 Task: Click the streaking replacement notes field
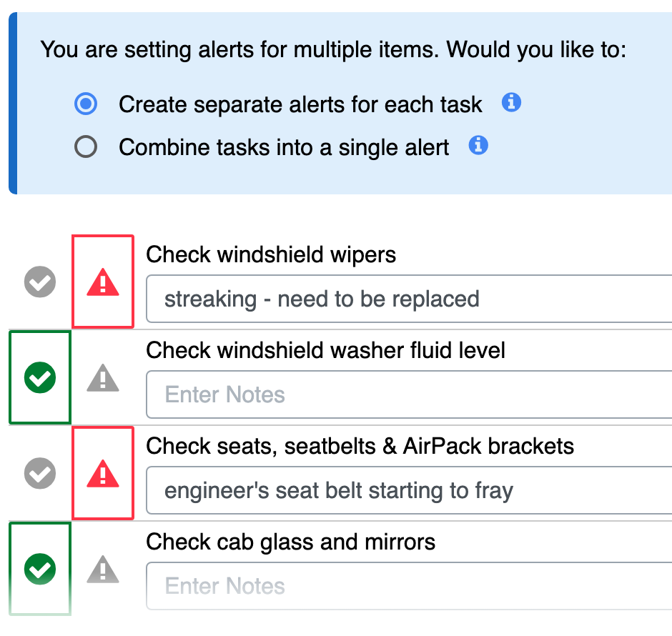point(407,299)
